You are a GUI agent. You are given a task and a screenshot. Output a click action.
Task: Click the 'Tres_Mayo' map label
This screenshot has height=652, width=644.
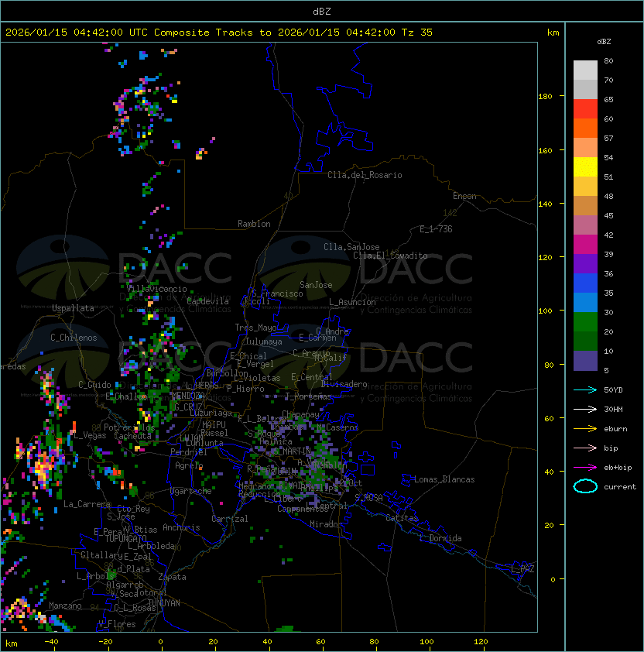coord(255,328)
